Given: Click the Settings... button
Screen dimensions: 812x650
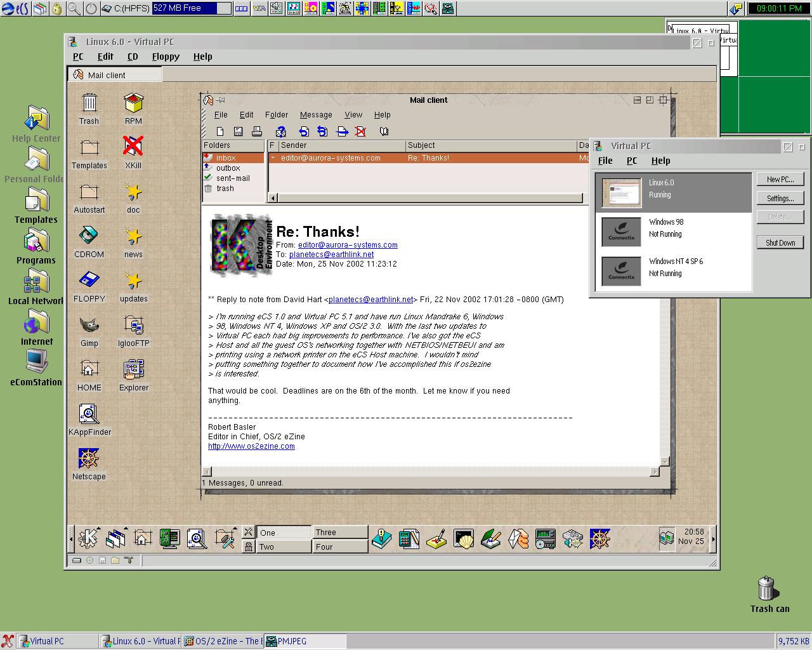Looking at the screenshot, I should coord(780,198).
